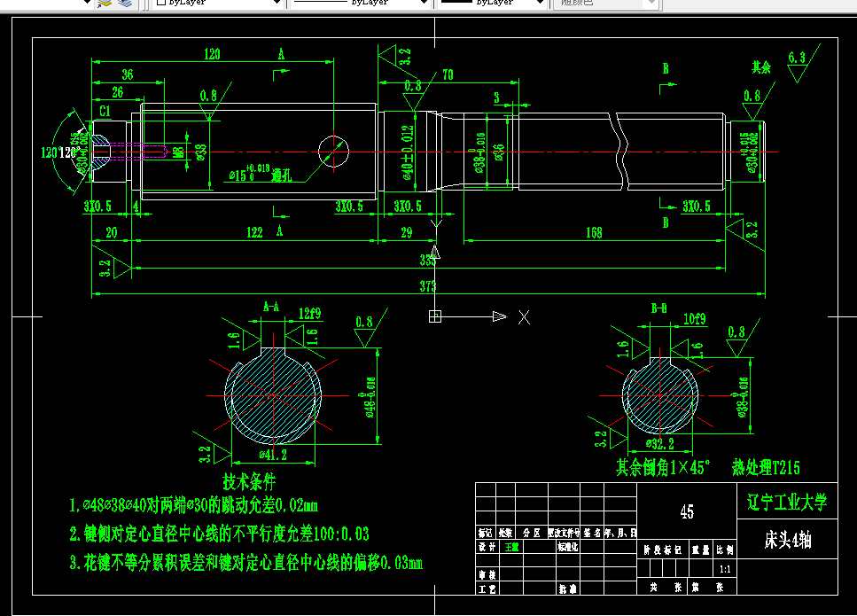Select the green designer name 王雷
The width and height of the screenshot is (857, 616).
(x=511, y=547)
